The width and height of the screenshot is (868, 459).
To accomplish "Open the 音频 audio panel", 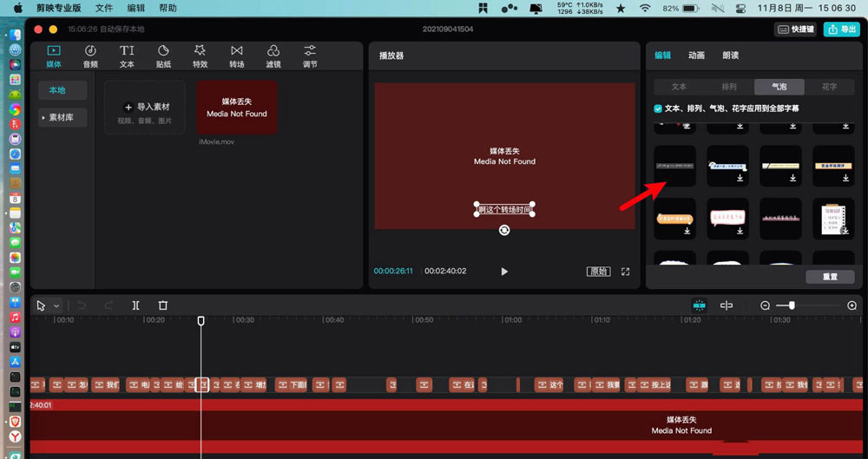I will [90, 56].
